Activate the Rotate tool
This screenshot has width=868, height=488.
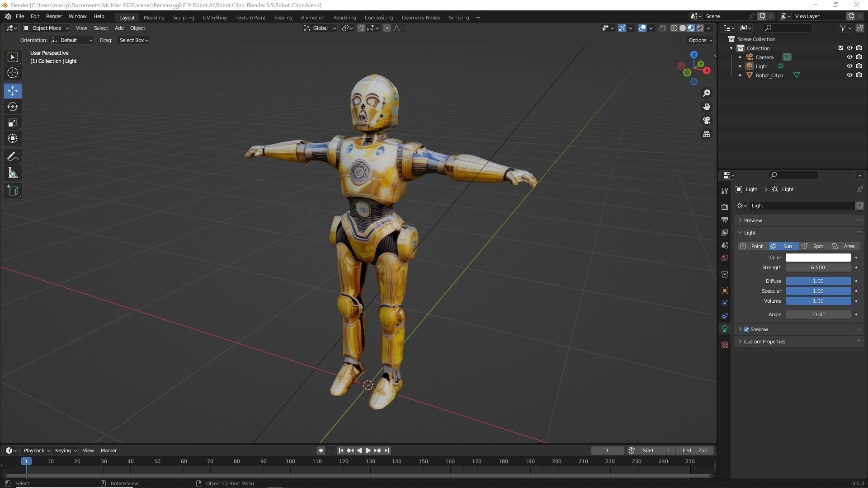[x=13, y=107]
